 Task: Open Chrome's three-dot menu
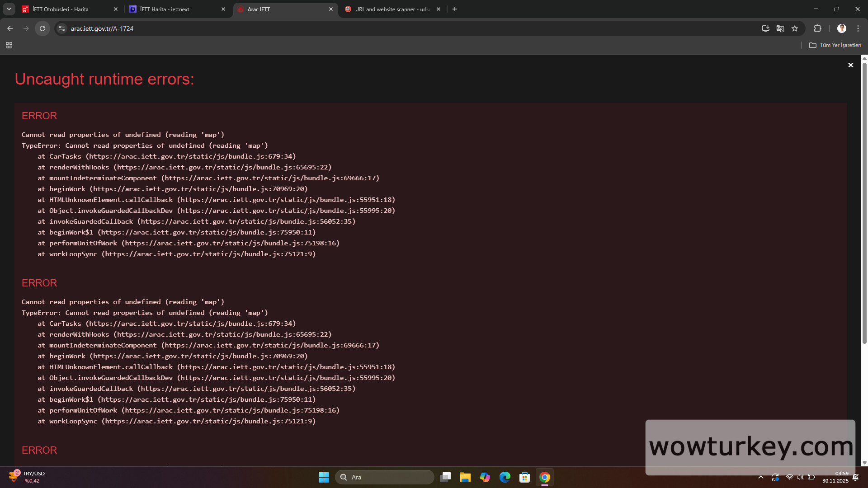pos(858,28)
